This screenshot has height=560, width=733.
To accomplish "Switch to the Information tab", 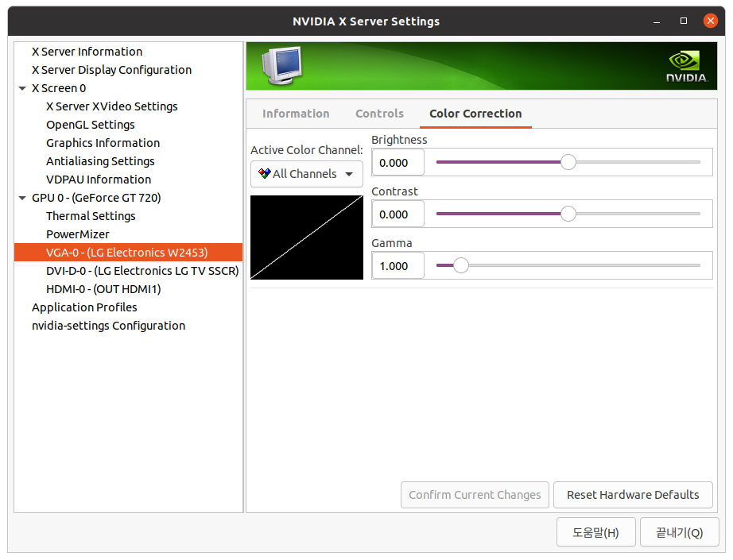I will (296, 114).
